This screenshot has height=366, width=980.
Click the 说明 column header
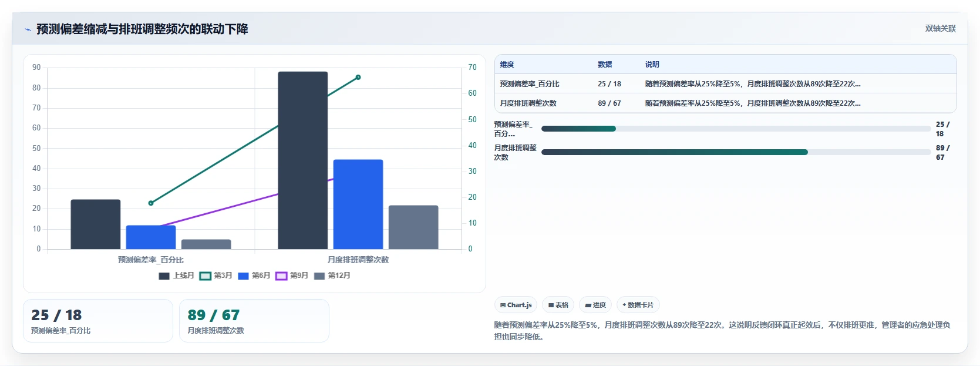[652, 65]
